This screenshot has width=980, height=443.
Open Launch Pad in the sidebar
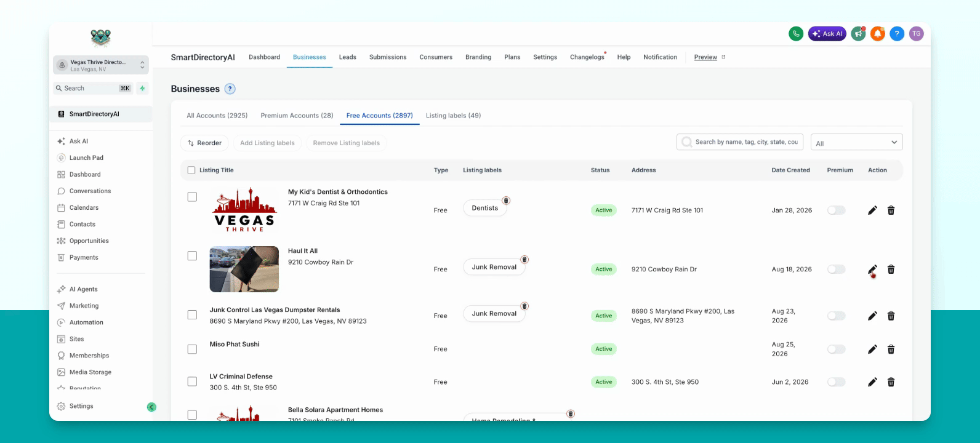click(86, 158)
